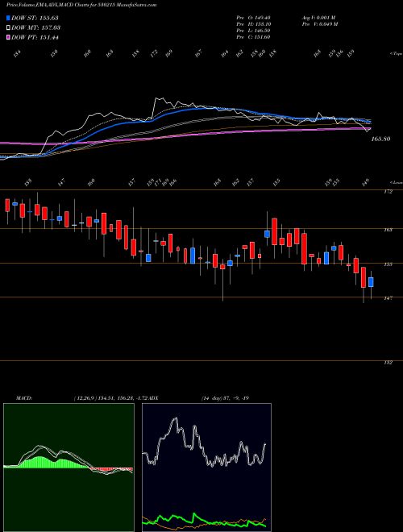
Task: Select the 'DOW ST: 155.63' legend text
Action: pyautogui.click(x=35, y=18)
